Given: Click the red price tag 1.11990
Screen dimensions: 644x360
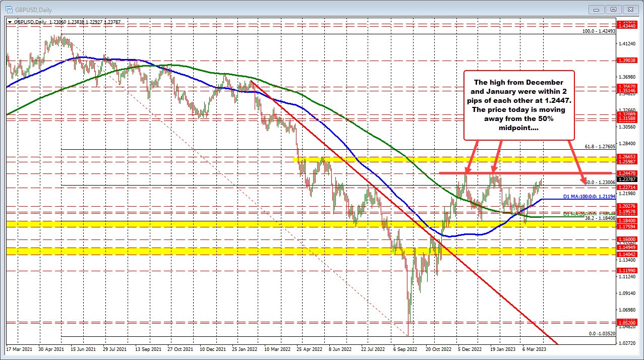Looking at the screenshot, I should 628,270.
